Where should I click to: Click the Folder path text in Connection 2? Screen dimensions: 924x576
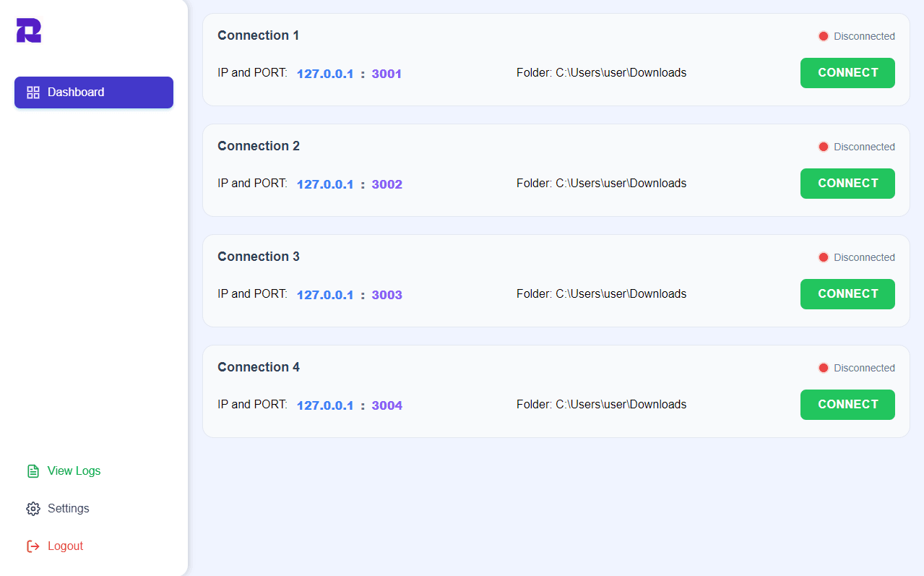tap(602, 184)
